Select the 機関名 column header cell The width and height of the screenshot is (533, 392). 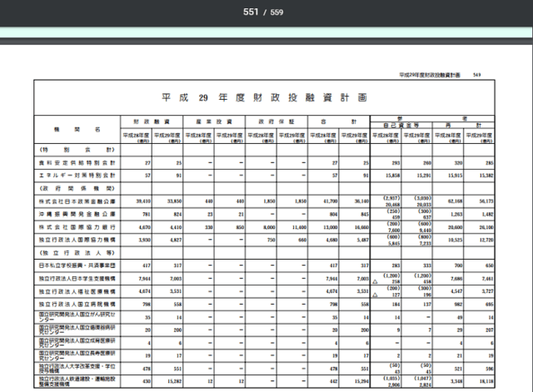(77, 130)
